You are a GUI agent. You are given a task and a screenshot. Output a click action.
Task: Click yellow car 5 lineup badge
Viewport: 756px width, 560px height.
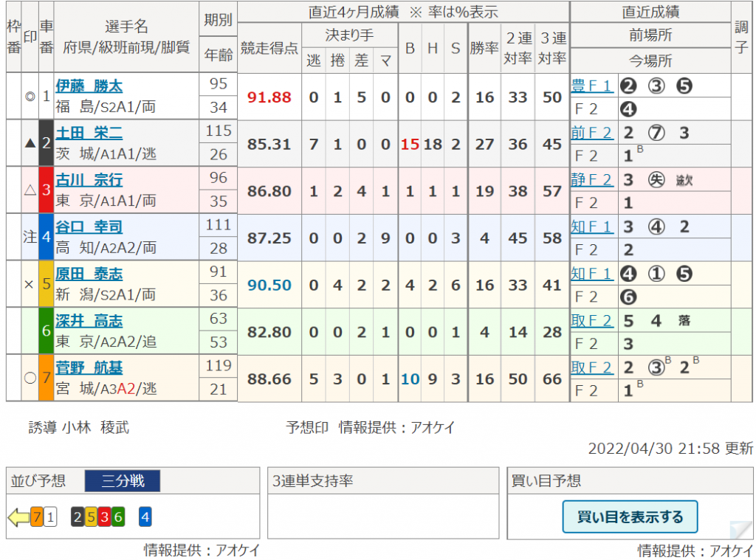pos(91,517)
